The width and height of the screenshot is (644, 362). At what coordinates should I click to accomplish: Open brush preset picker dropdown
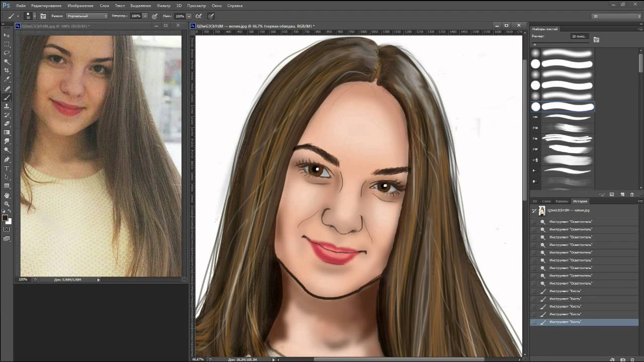click(x=34, y=16)
